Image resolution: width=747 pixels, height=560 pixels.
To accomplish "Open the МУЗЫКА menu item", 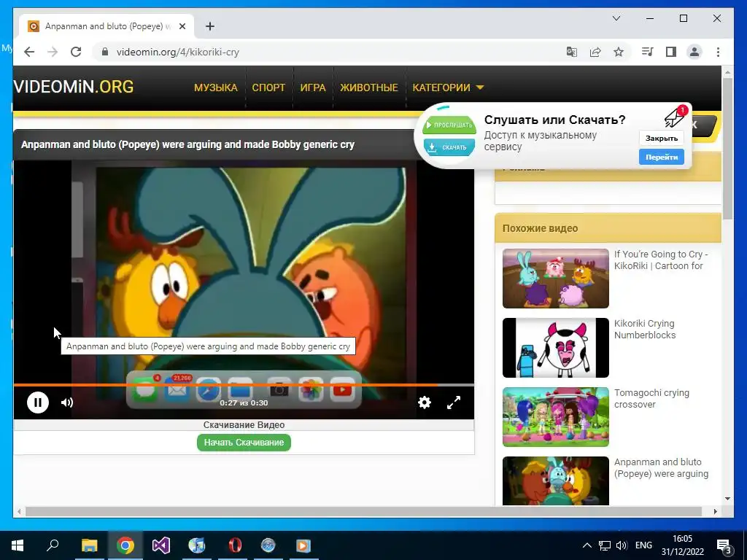I will [x=216, y=87].
